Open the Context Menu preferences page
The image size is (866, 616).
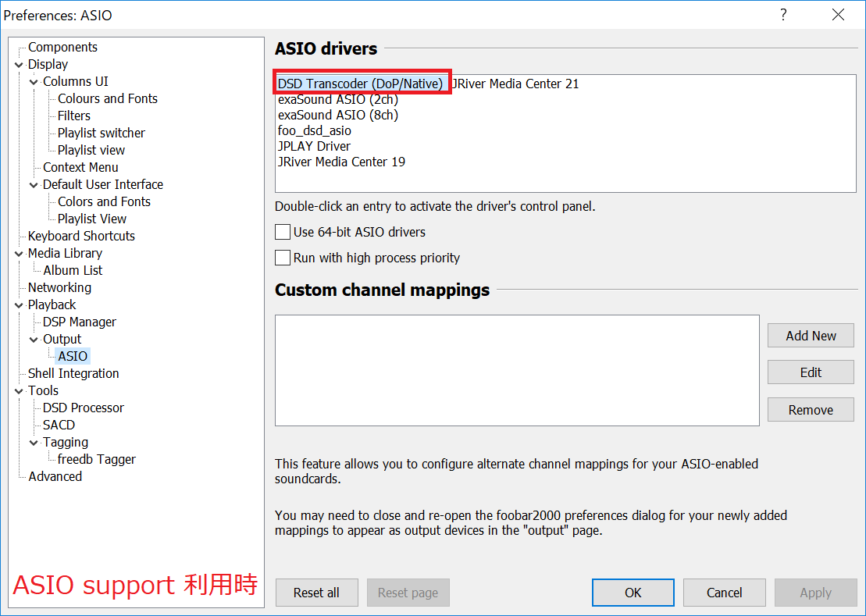80,167
